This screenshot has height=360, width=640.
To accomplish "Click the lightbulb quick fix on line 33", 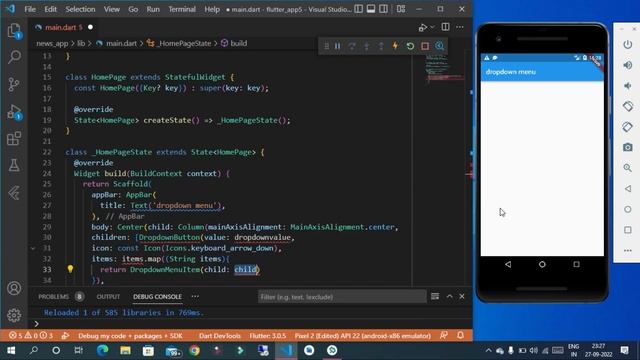I will (70, 269).
